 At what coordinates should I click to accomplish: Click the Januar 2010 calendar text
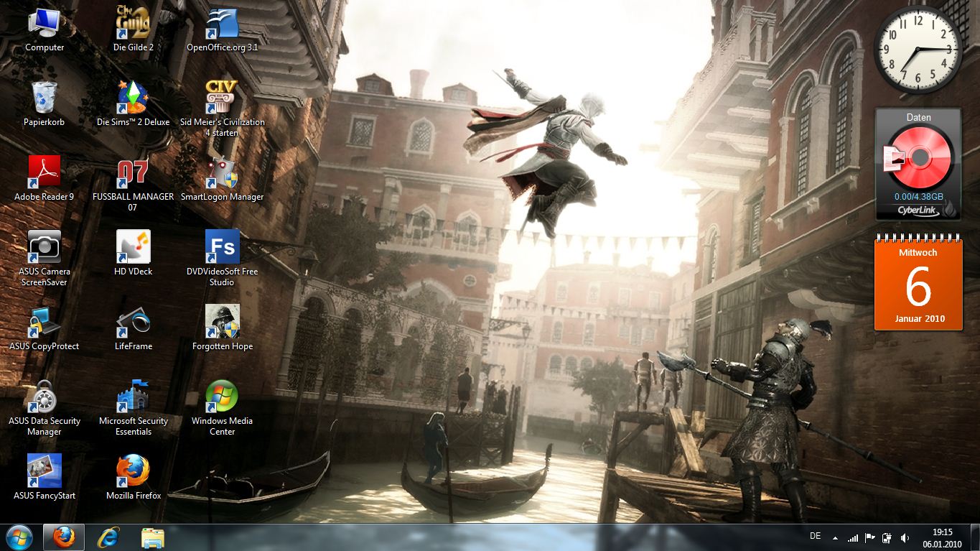[x=920, y=319]
